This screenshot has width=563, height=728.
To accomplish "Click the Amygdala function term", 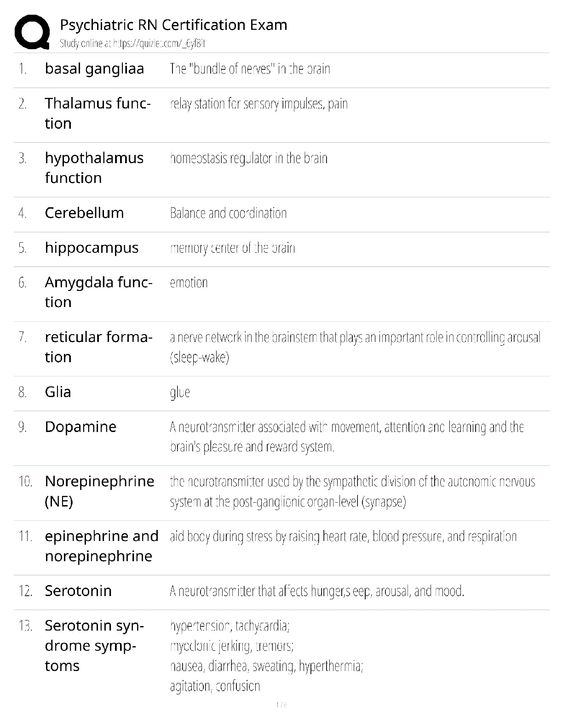I will pyautogui.click(x=98, y=292).
